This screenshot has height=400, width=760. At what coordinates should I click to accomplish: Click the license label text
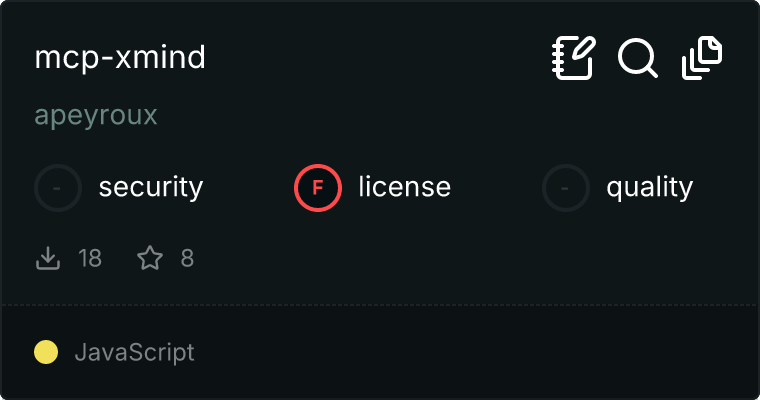click(x=404, y=187)
